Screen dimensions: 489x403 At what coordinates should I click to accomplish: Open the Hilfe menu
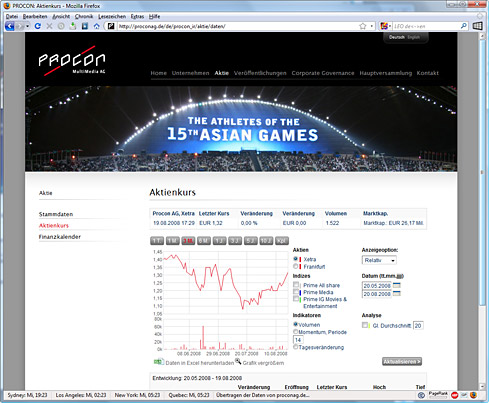pyautogui.click(x=154, y=16)
